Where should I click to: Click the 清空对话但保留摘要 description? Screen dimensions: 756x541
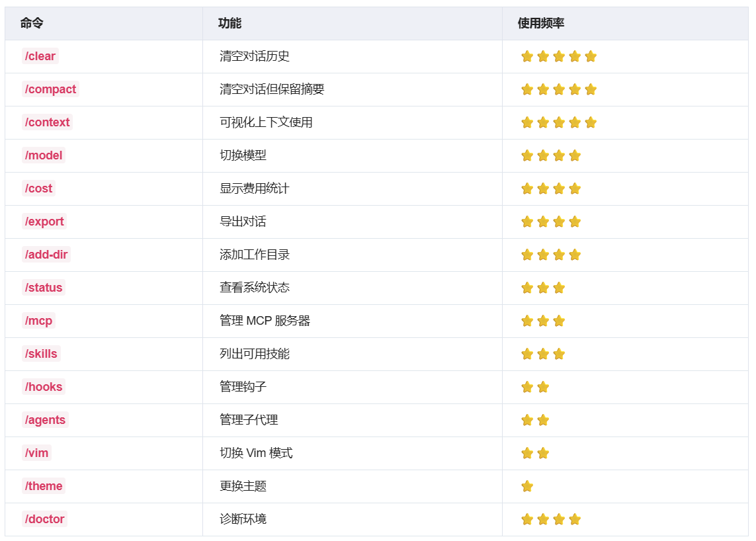point(272,89)
